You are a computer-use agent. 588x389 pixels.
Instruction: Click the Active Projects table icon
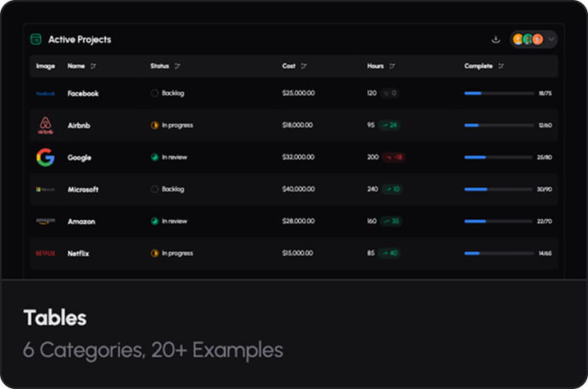click(36, 39)
